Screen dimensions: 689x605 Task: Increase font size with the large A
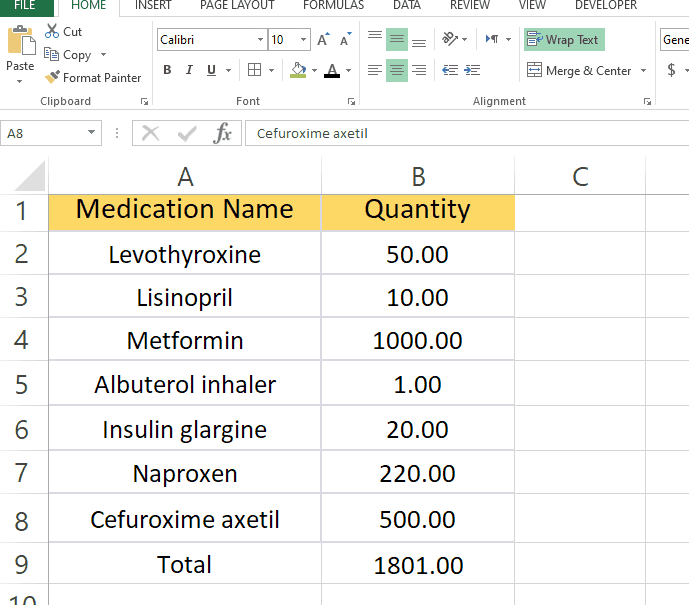tap(323, 40)
